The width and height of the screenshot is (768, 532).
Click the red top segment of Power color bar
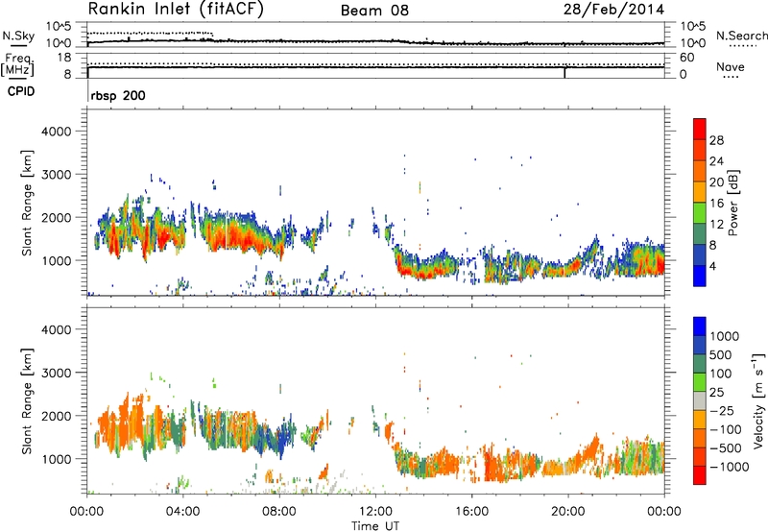tap(700, 130)
